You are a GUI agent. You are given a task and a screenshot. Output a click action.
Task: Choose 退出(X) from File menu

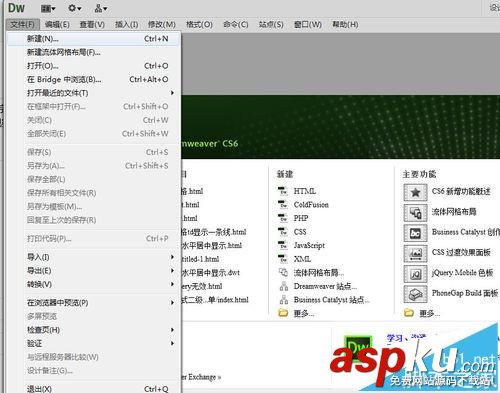93,388
